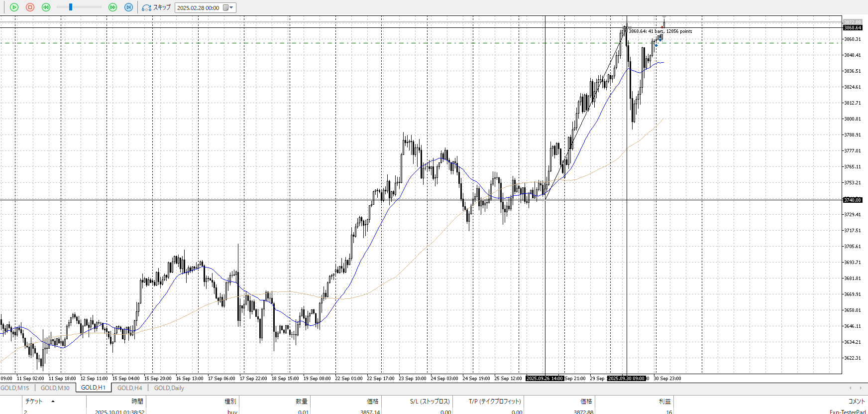Switch to the GOLD,M15 chart tab

[15, 388]
